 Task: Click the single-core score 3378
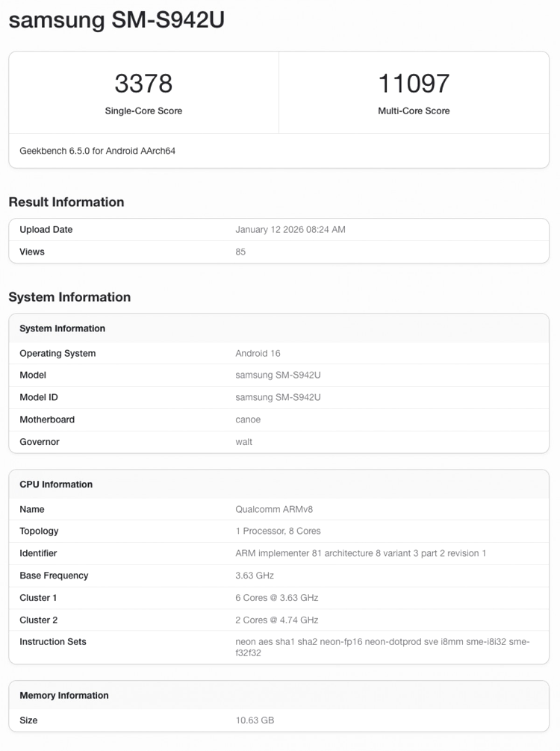click(143, 84)
